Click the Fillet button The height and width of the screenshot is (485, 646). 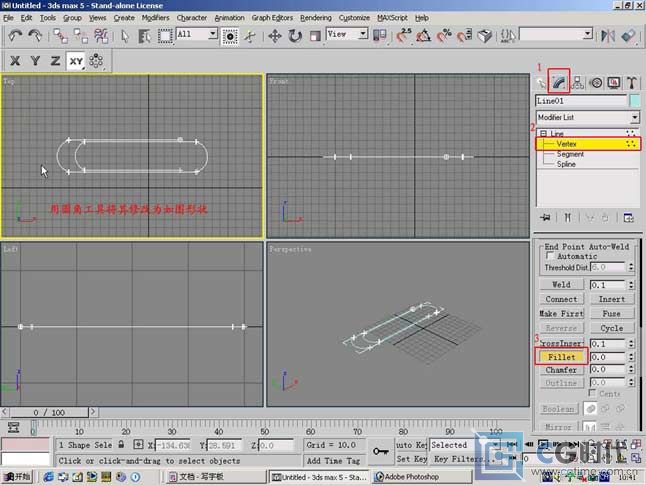point(561,357)
